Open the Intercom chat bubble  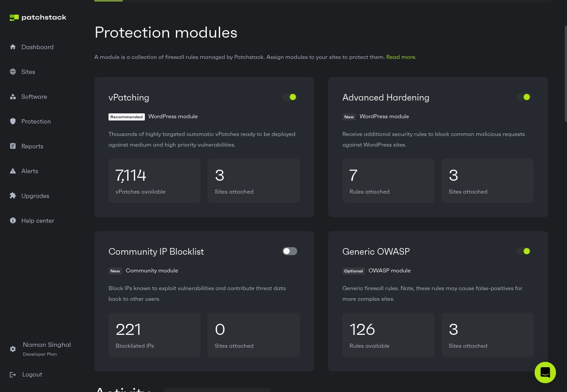click(x=545, y=373)
